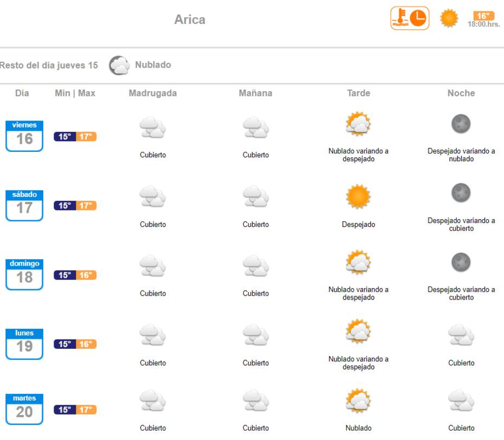Click martes 20 Tarde Nublado icon
Screen dimensions: 504x440
click(358, 401)
